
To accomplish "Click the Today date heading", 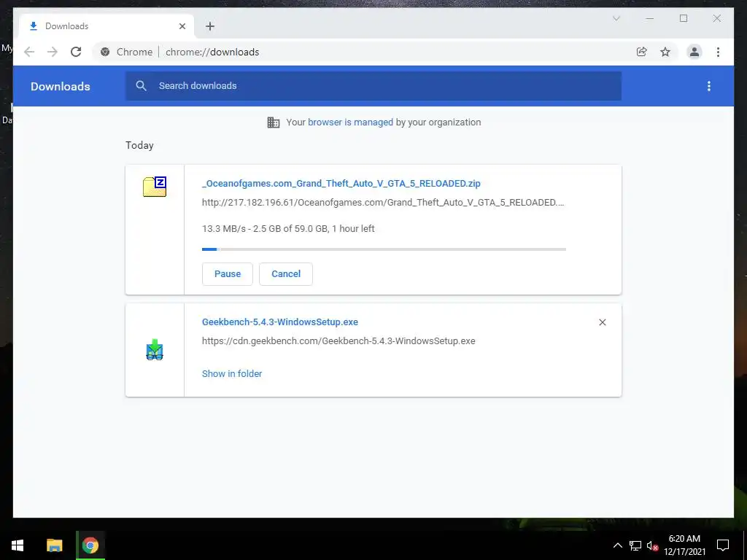I will click(139, 145).
